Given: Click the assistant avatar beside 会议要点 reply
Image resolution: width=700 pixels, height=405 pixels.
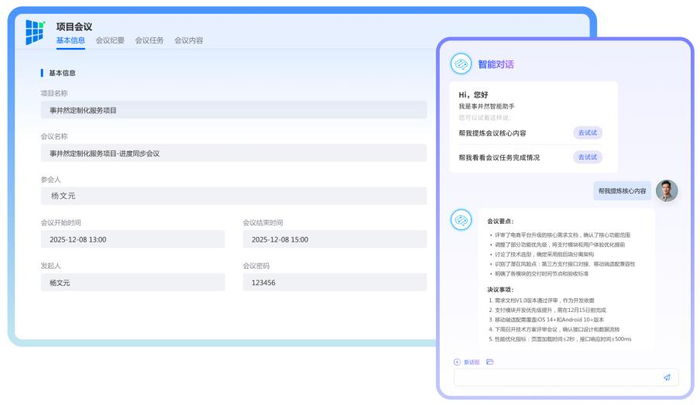Looking at the screenshot, I should point(461,220).
